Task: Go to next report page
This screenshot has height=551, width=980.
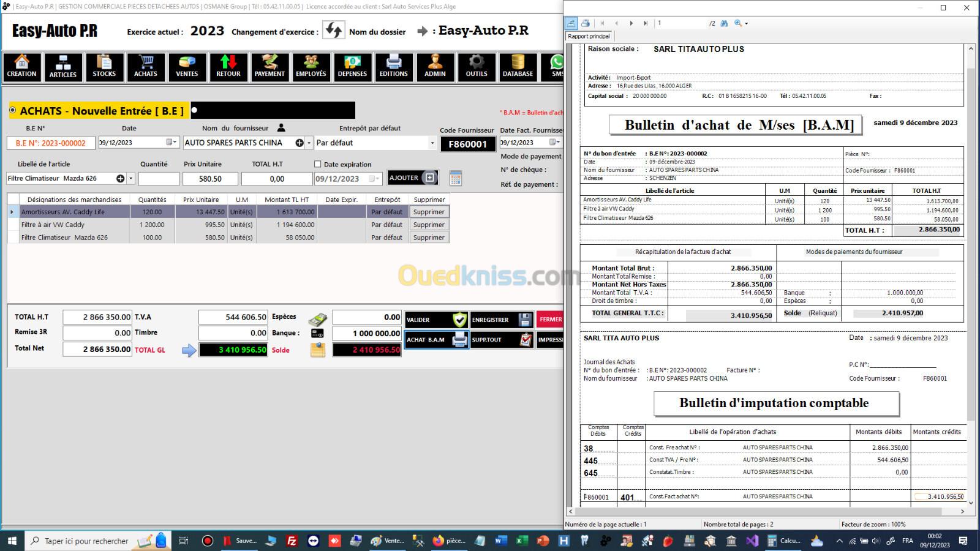Action: tap(631, 23)
